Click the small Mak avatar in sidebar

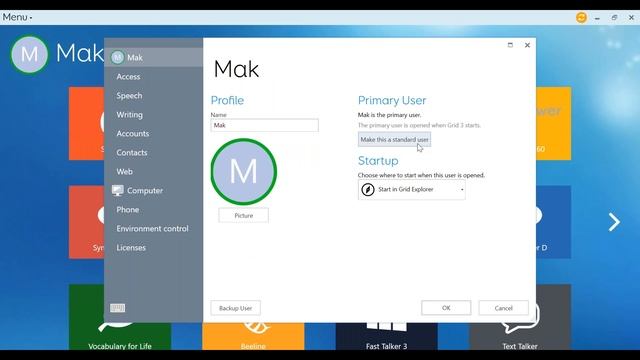(118, 58)
